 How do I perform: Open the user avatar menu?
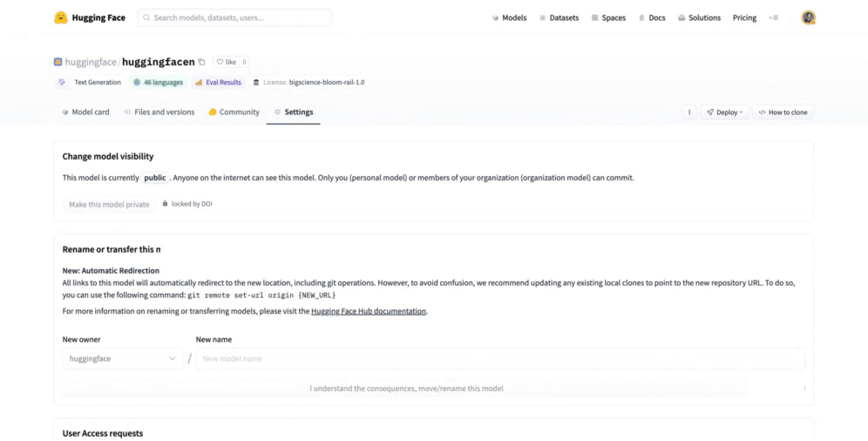point(808,17)
